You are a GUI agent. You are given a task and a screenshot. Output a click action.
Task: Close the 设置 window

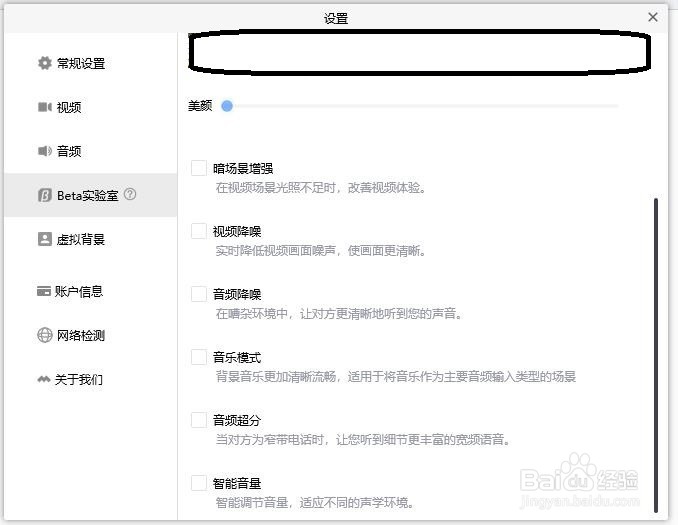(653, 17)
